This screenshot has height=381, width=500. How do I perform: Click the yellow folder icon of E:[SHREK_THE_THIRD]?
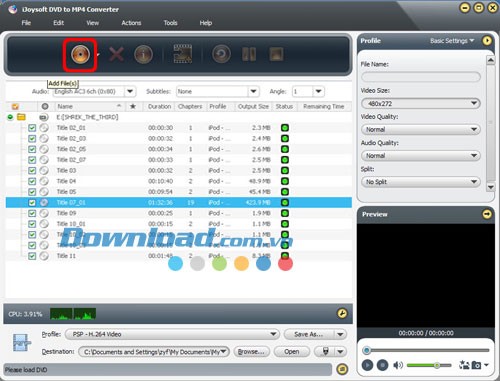21,117
